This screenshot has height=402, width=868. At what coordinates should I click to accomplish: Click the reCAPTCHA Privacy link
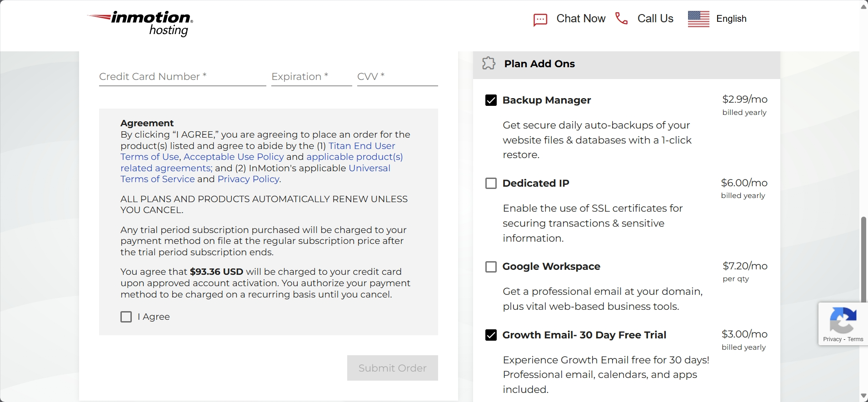(x=832, y=339)
